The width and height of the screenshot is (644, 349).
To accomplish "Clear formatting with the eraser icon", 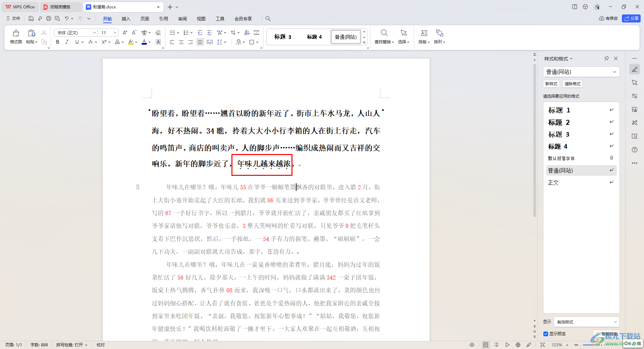I will [158, 33].
